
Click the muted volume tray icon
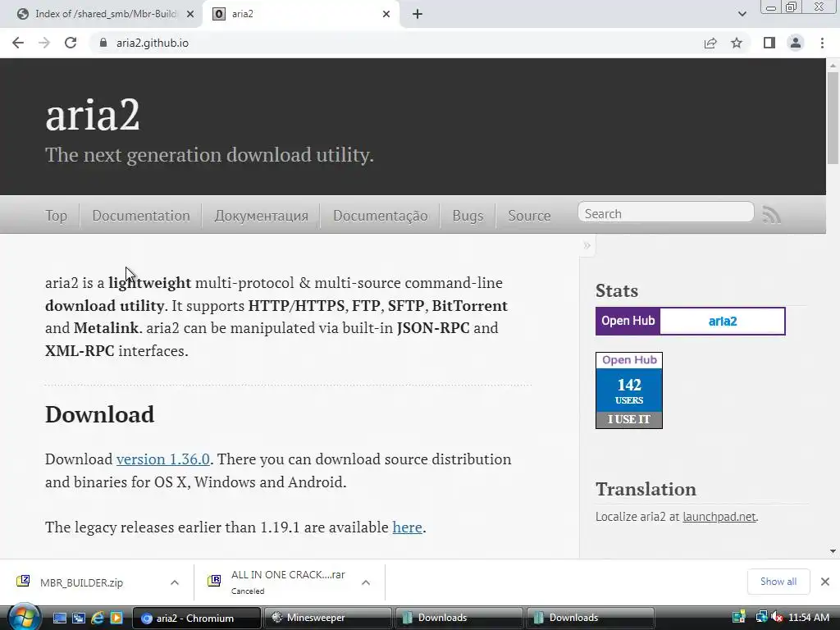point(777,618)
